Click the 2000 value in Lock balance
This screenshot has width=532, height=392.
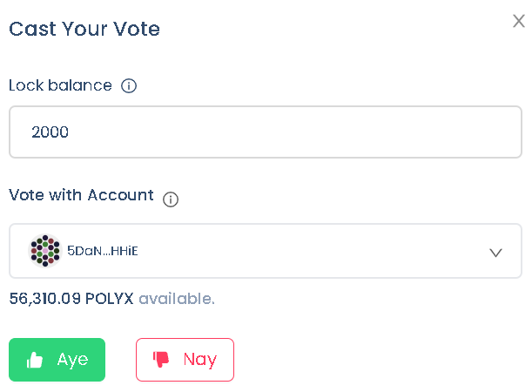(50, 132)
